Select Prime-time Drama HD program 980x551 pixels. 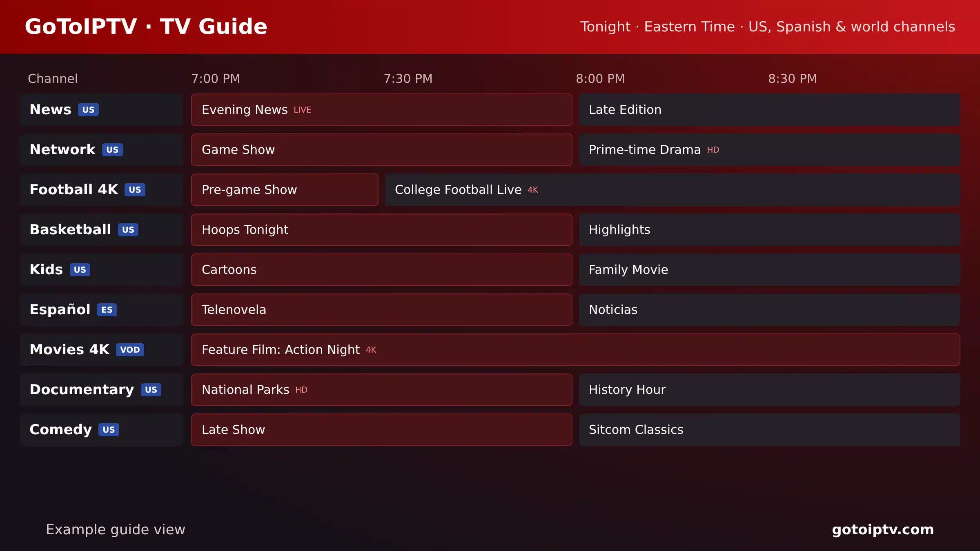[769, 150]
